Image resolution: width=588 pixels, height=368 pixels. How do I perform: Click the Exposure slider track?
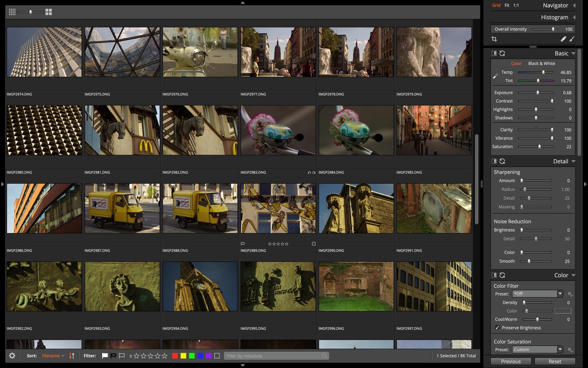(x=536, y=93)
